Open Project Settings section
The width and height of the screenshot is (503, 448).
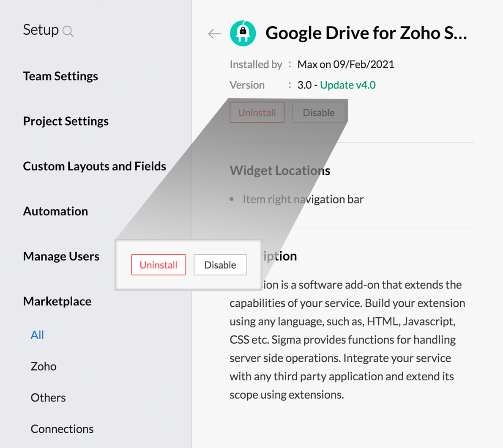click(66, 121)
